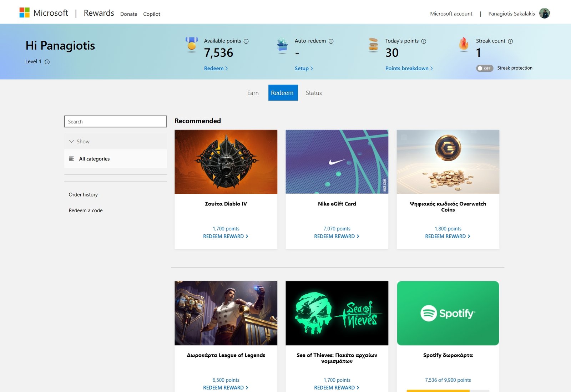Redeem reward for League of Legends giftcard

(x=226, y=387)
